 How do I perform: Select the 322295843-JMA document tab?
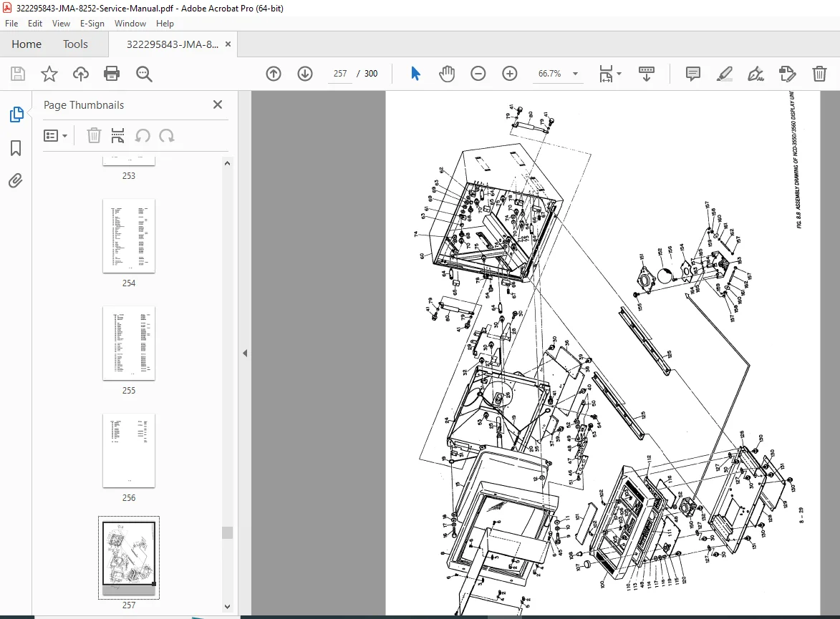[173, 44]
